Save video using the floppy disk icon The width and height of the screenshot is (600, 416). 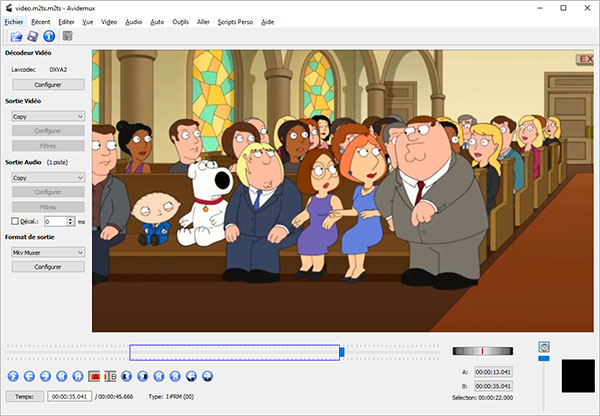(x=33, y=36)
